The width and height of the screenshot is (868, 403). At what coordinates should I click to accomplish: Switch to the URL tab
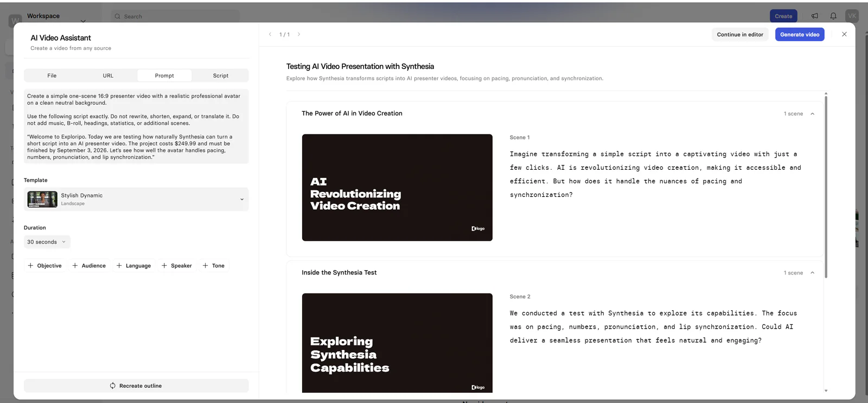(x=108, y=75)
